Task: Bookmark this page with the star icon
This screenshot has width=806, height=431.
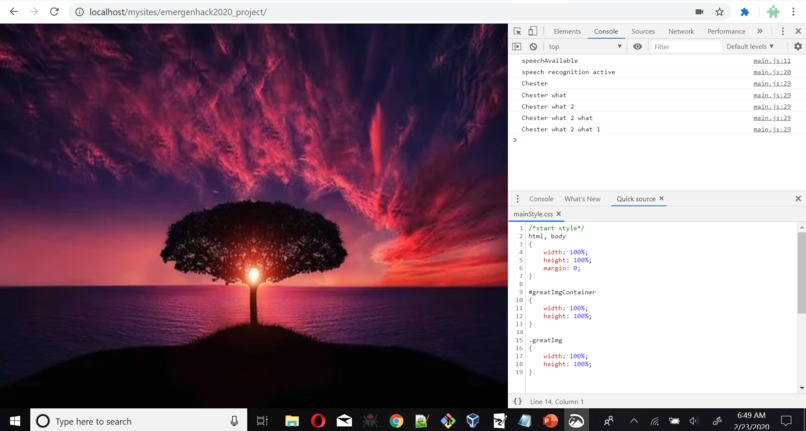Action: 720,12
